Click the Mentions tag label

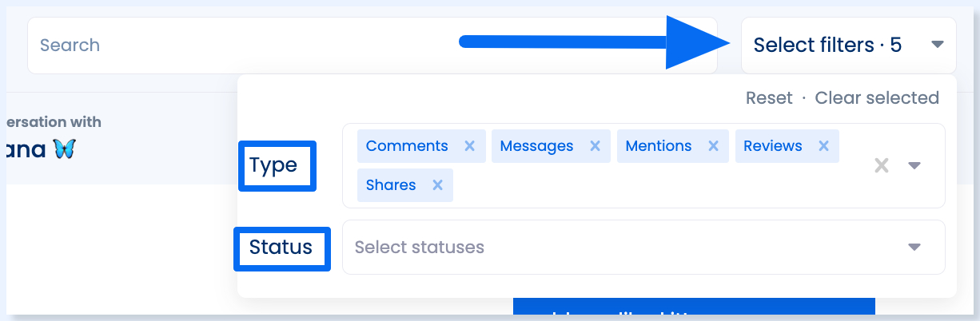click(x=659, y=146)
